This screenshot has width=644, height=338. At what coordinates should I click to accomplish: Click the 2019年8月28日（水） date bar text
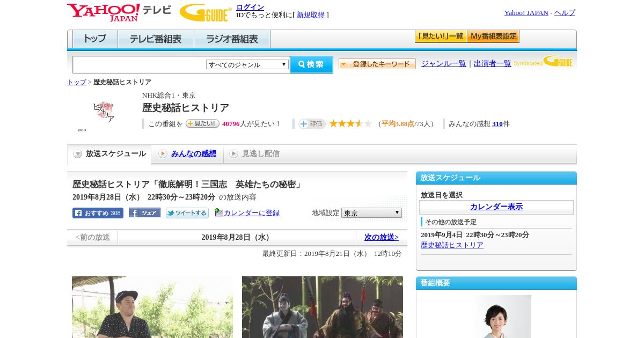[237, 237]
